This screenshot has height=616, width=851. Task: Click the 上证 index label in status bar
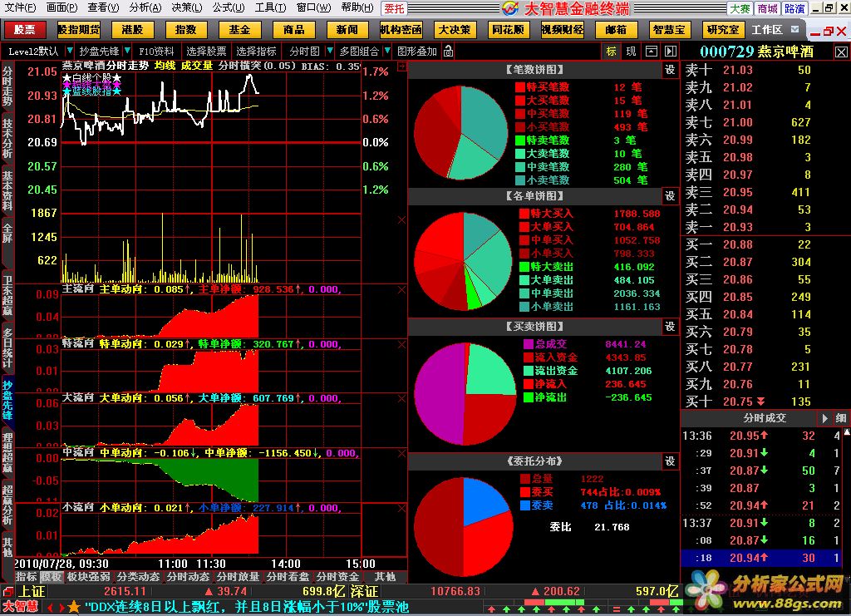[32, 591]
